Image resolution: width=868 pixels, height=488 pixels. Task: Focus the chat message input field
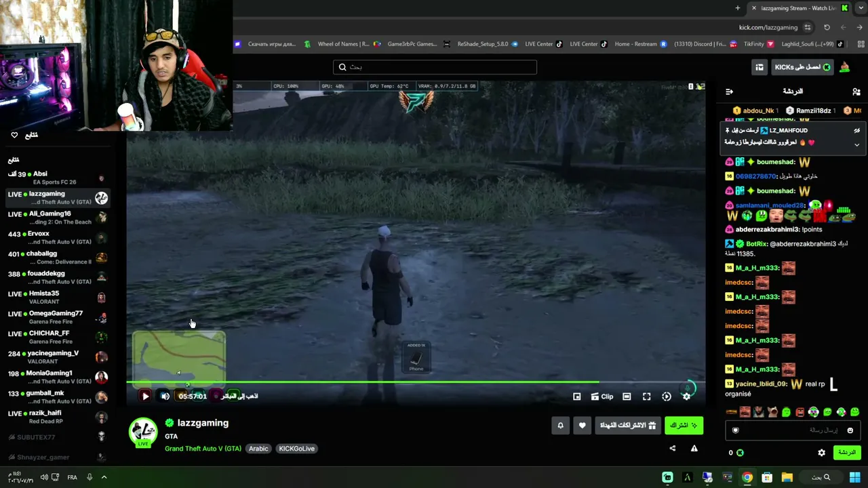point(793,430)
